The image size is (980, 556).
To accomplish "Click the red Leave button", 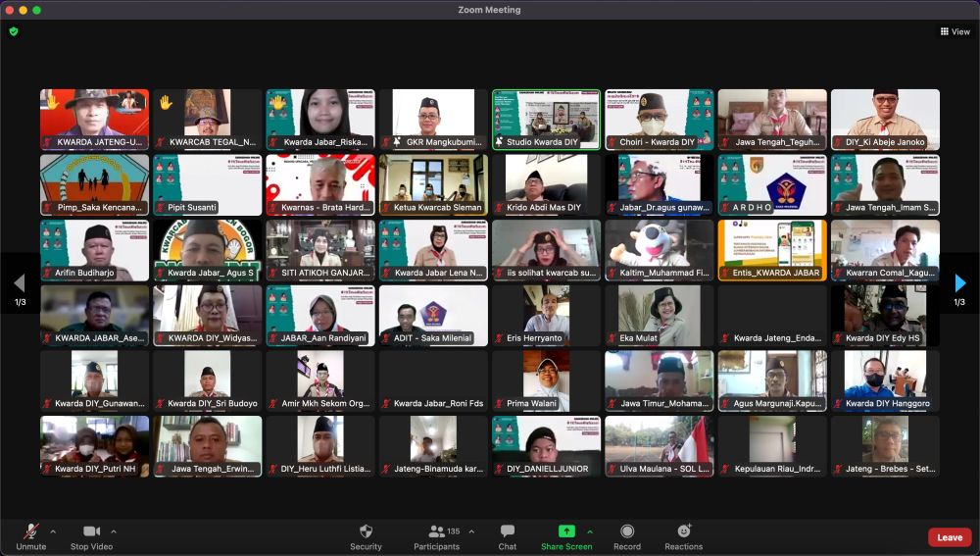I will 950,537.
